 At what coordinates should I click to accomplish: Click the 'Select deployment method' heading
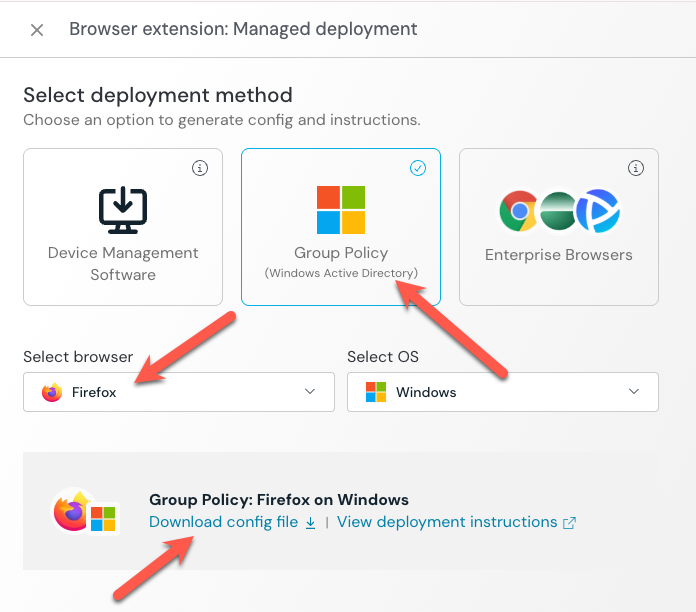pyautogui.click(x=158, y=95)
